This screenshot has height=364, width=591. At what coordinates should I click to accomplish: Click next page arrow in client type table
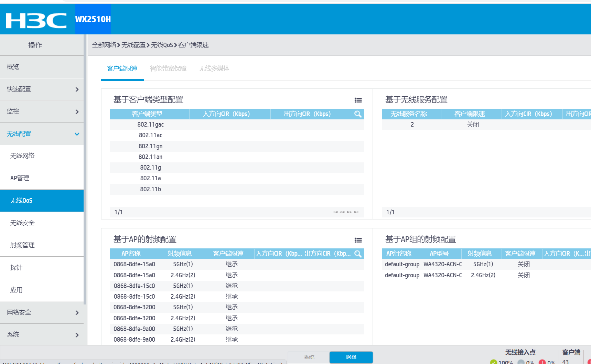tap(349, 212)
